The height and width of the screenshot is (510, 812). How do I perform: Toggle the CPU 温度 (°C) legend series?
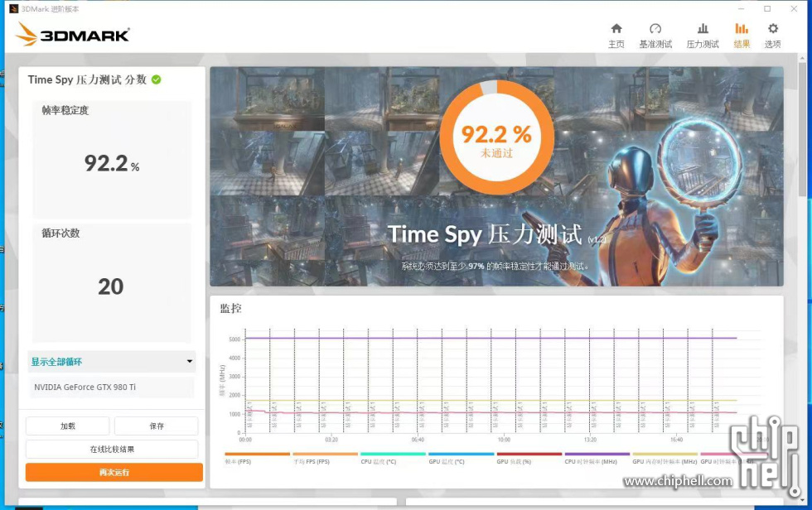pyautogui.click(x=379, y=461)
